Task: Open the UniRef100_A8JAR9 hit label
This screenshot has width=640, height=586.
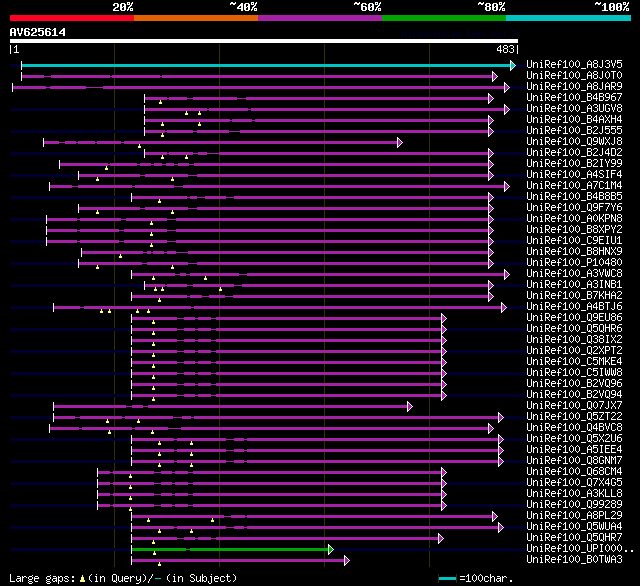Action: click(574, 87)
